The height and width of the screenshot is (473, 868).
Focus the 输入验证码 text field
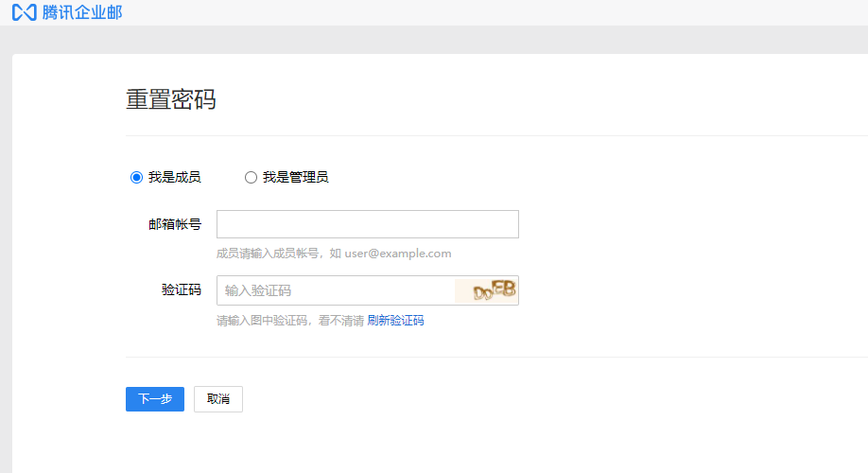(335, 290)
